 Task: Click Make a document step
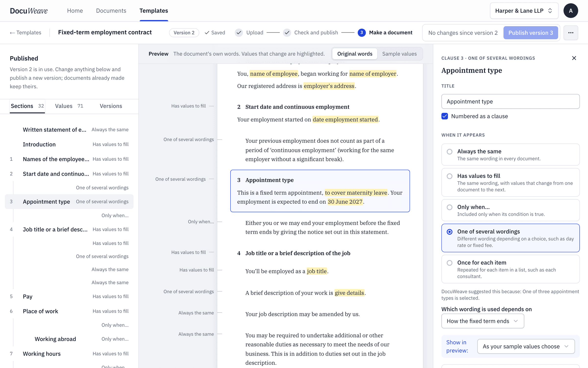385,33
